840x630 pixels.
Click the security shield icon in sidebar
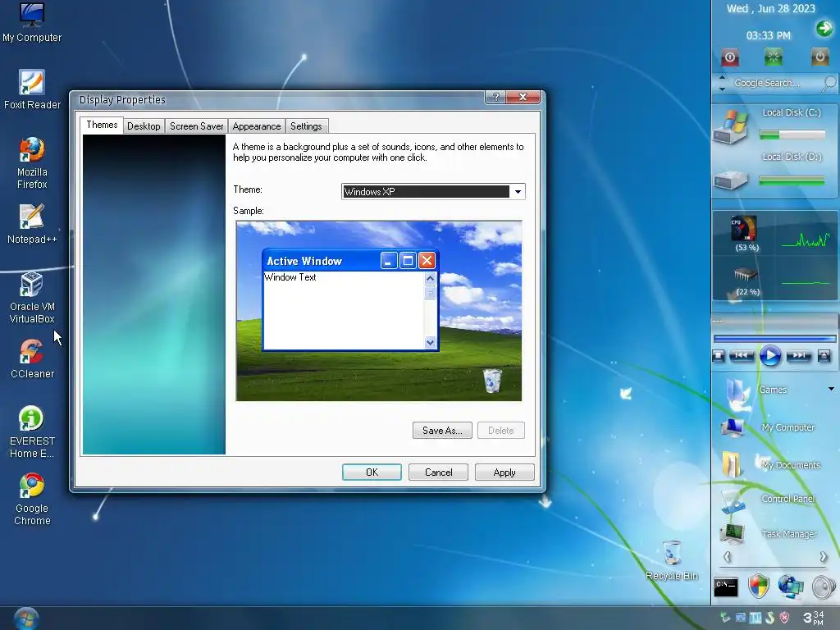tap(759, 586)
